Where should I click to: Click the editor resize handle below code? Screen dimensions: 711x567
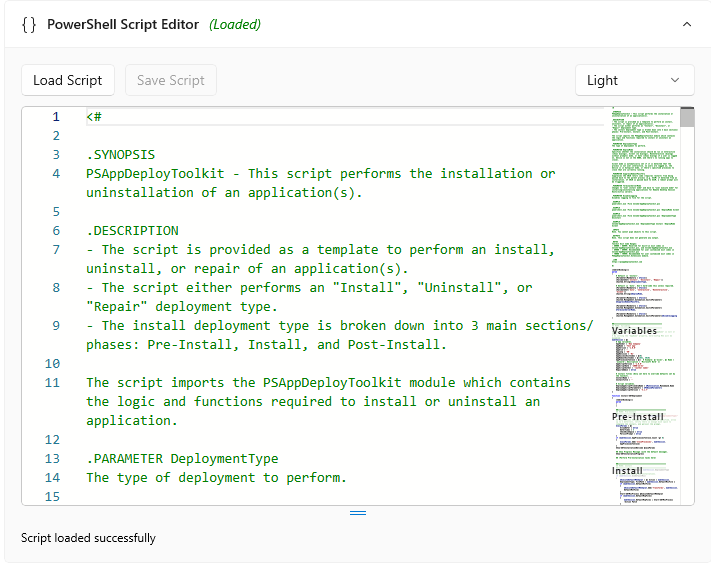point(357,513)
